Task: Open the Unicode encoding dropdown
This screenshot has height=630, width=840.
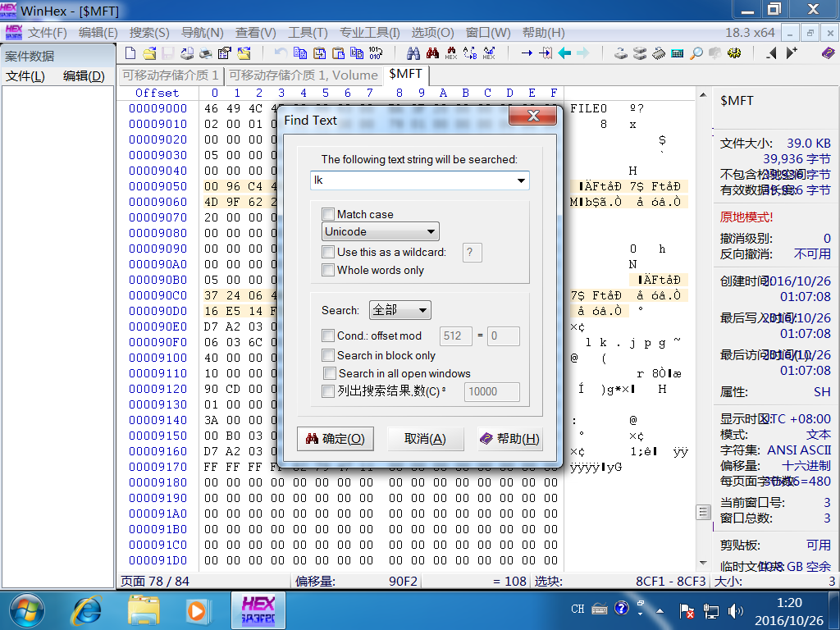Action: tap(381, 231)
